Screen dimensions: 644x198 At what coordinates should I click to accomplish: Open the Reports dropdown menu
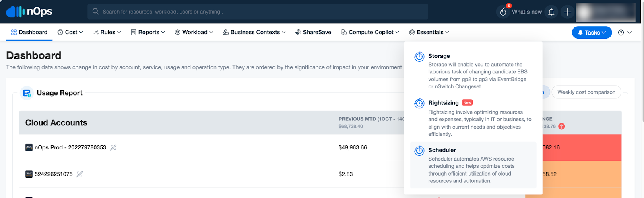148,32
